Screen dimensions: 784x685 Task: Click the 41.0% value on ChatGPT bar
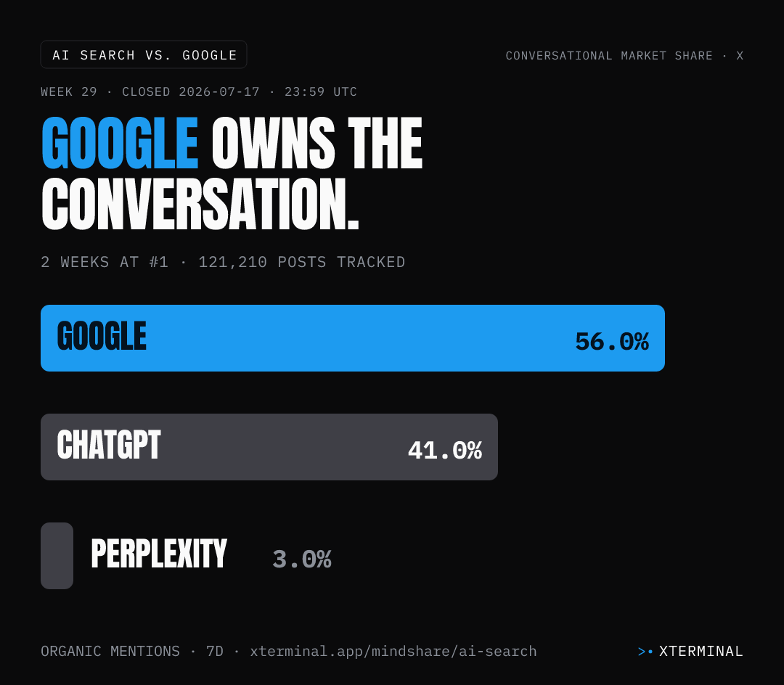tap(445, 450)
